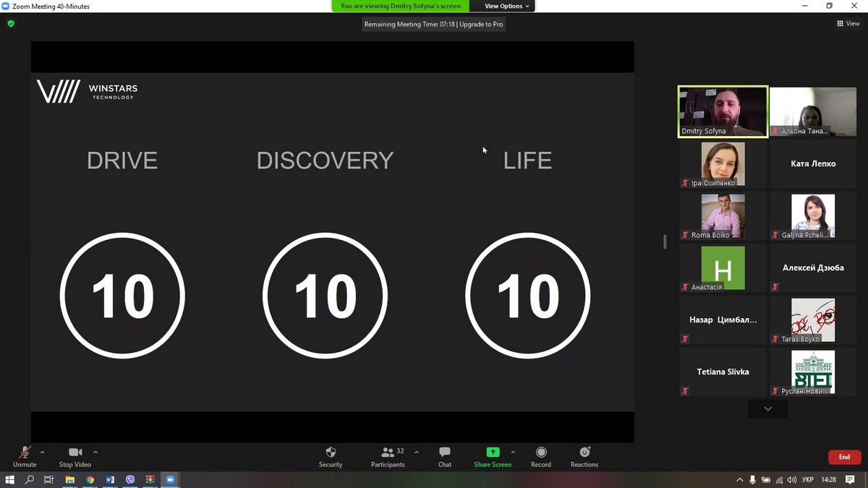868x488 pixels.
Task: Stop Video camera toggle
Action: point(75,456)
